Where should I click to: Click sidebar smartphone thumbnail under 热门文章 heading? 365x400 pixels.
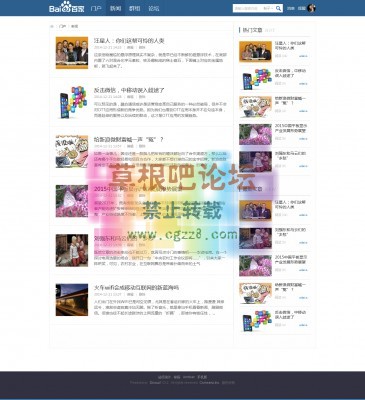tap(255, 79)
